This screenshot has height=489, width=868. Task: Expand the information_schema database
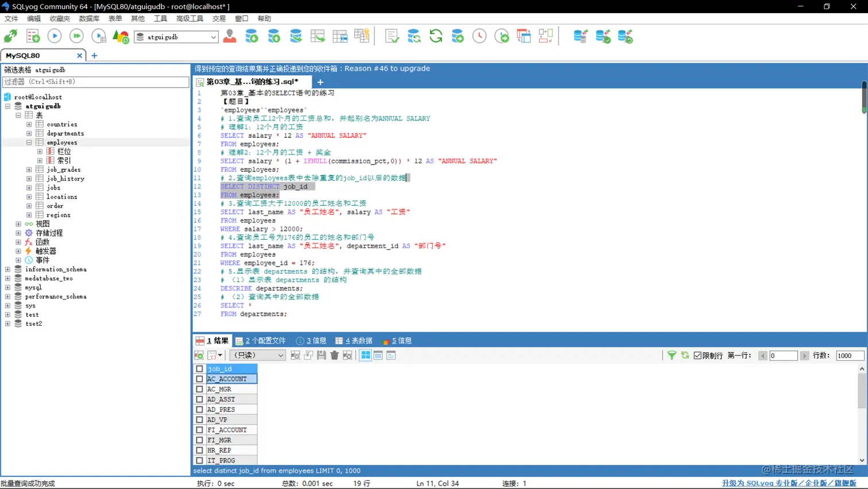(x=7, y=269)
